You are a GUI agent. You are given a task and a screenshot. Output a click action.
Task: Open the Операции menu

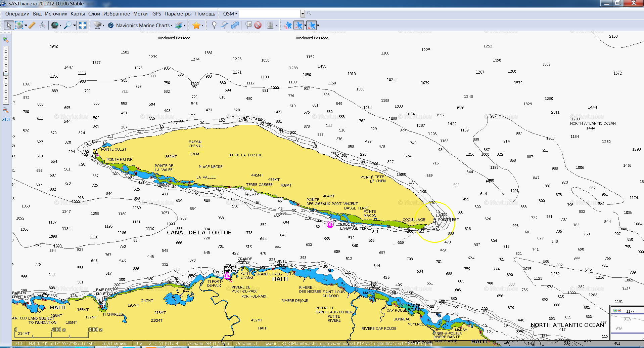(17, 14)
